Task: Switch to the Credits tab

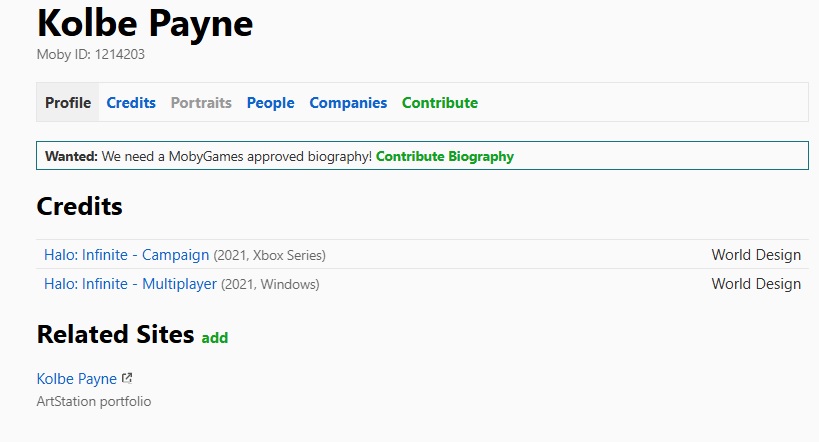Action: [131, 102]
